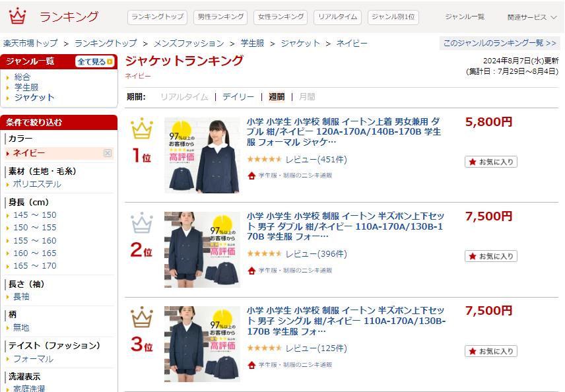View レビュー(396件) of second item

pos(316,254)
